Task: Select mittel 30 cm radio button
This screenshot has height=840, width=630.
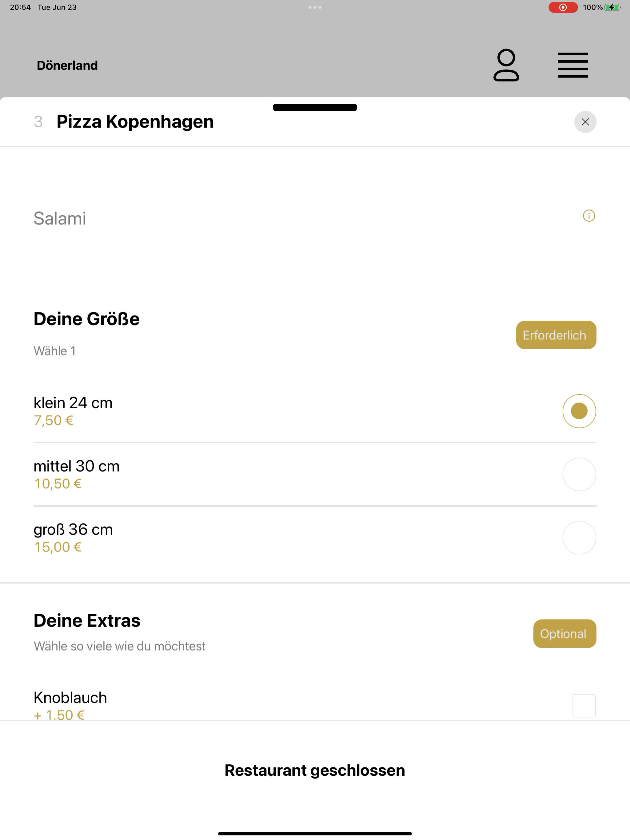Action: coord(579,474)
